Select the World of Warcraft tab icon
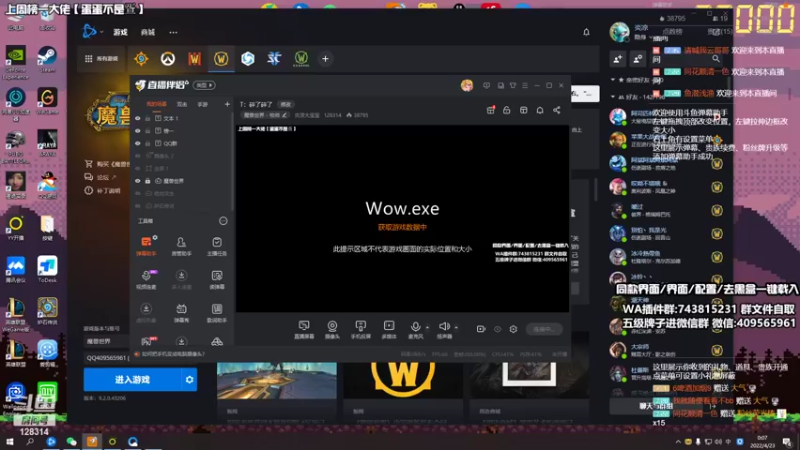The image size is (800, 450). click(x=221, y=59)
